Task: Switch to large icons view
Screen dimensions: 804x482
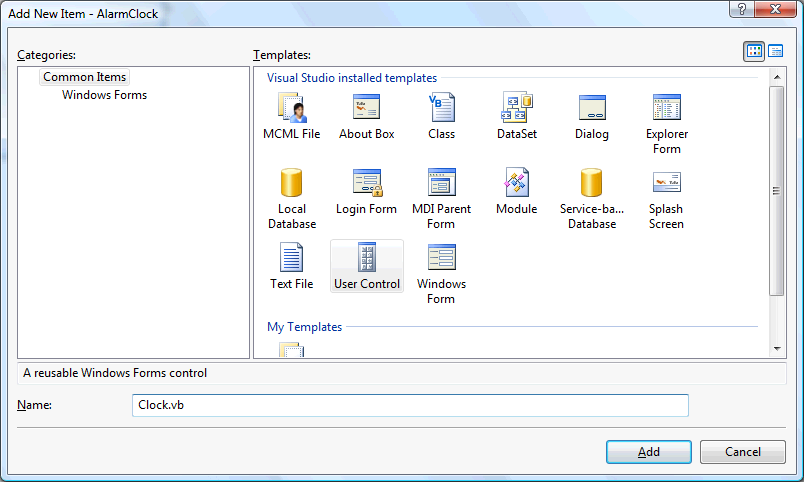Action: coord(754,51)
